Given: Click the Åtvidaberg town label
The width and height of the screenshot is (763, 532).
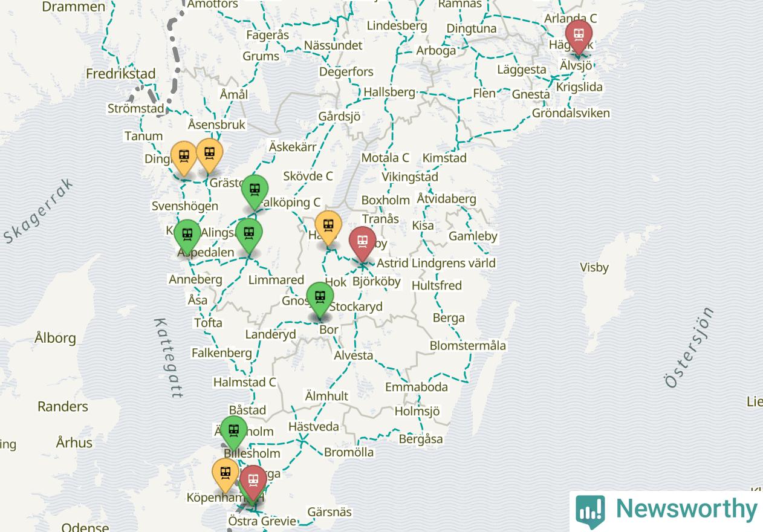Looking at the screenshot, I should 447,198.
